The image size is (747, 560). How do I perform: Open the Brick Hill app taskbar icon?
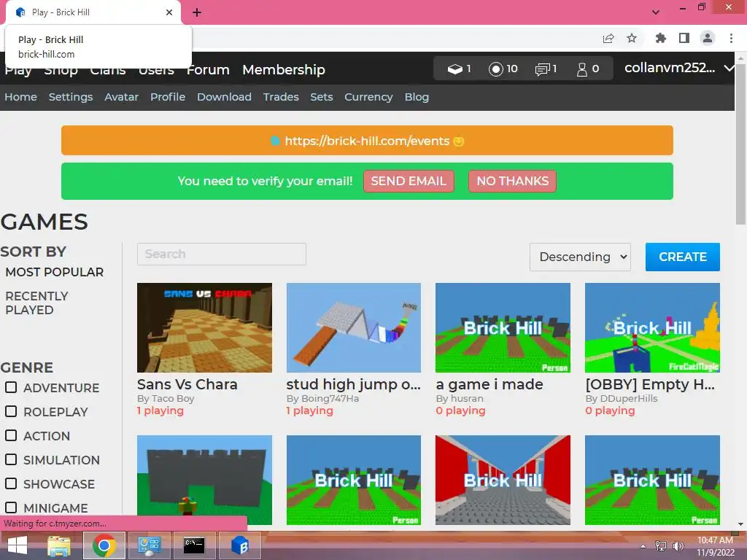[239, 545]
